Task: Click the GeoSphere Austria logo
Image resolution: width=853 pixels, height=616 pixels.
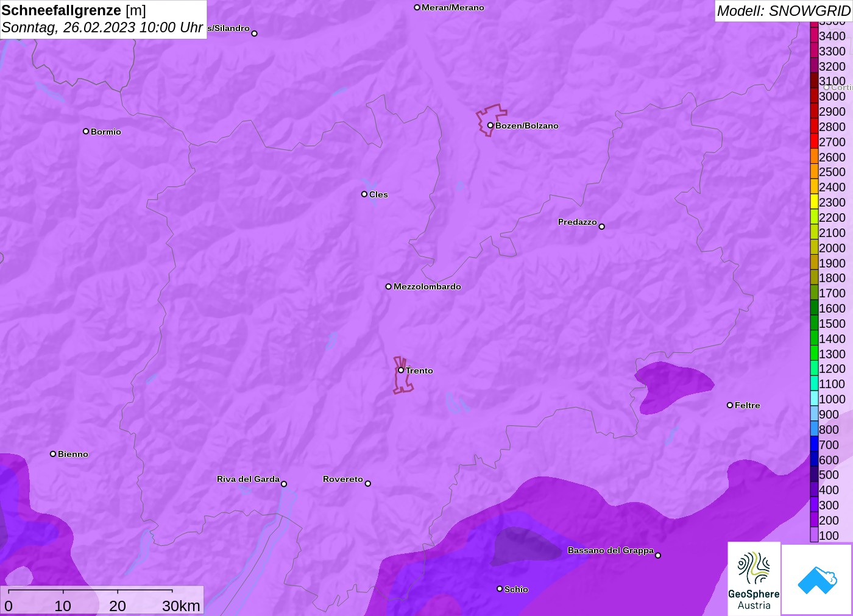Action: [x=754, y=578]
